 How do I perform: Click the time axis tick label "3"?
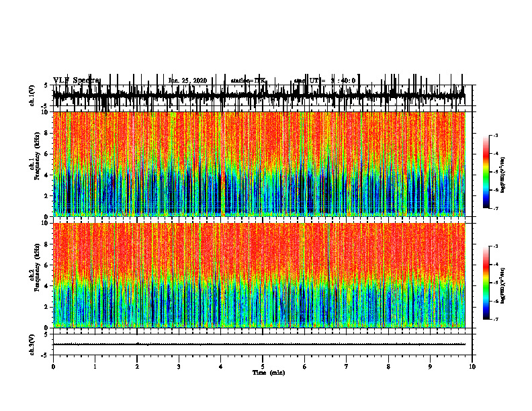[x=179, y=366]
